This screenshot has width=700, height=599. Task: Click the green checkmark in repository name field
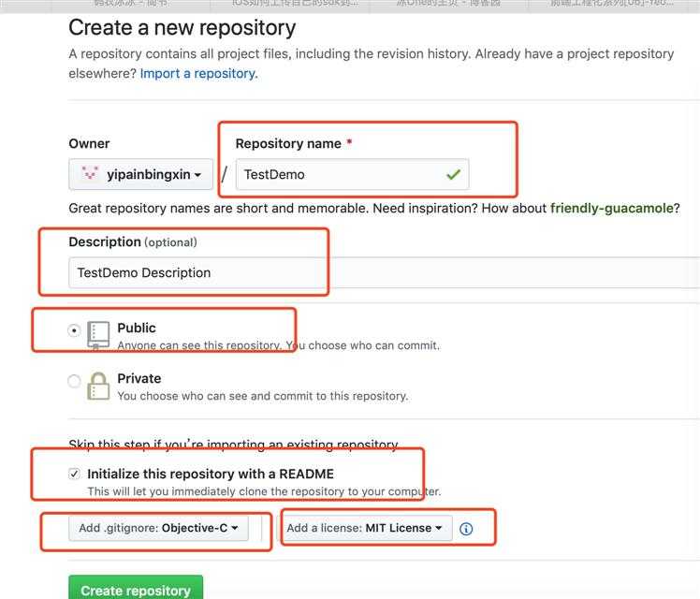[x=453, y=174]
